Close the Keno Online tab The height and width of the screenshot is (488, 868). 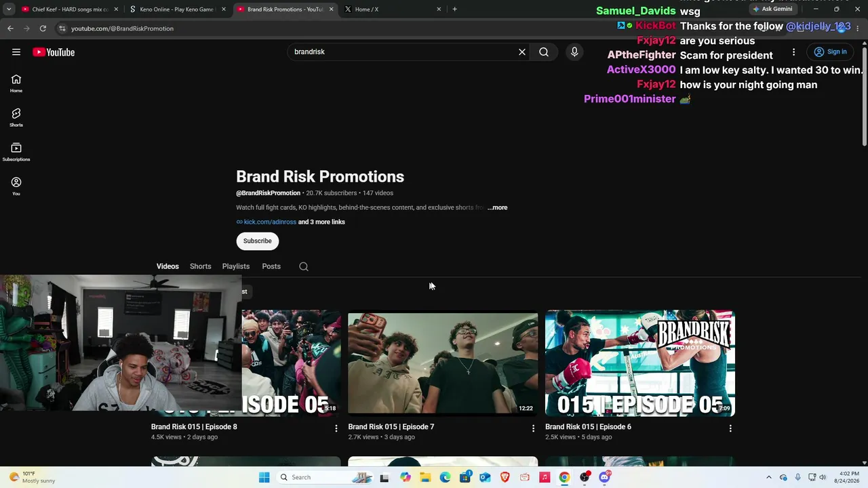[224, 9]
